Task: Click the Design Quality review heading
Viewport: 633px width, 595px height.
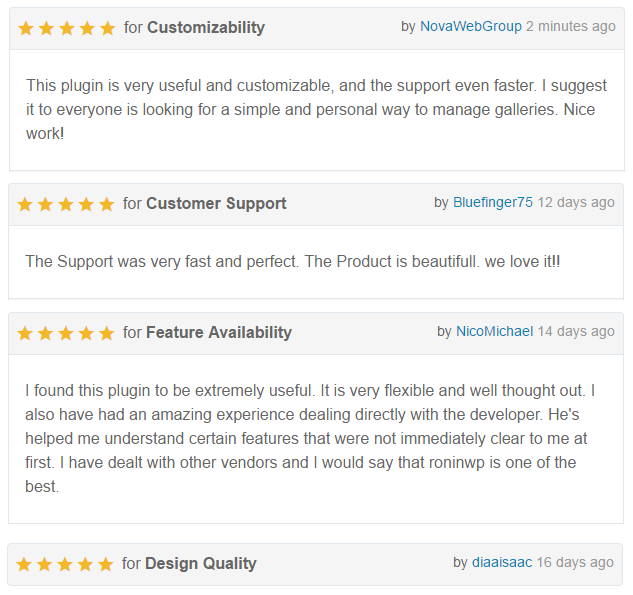Action: pyautogui.click(x=200, y=564)
